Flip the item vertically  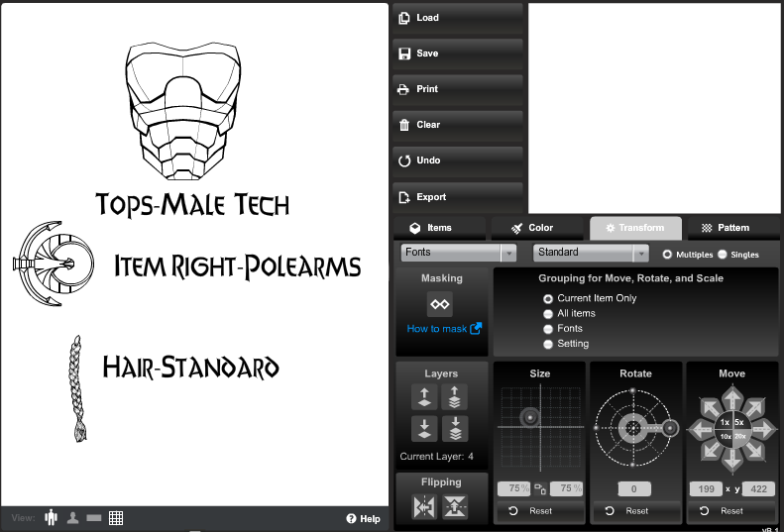(x=455, y=507)
